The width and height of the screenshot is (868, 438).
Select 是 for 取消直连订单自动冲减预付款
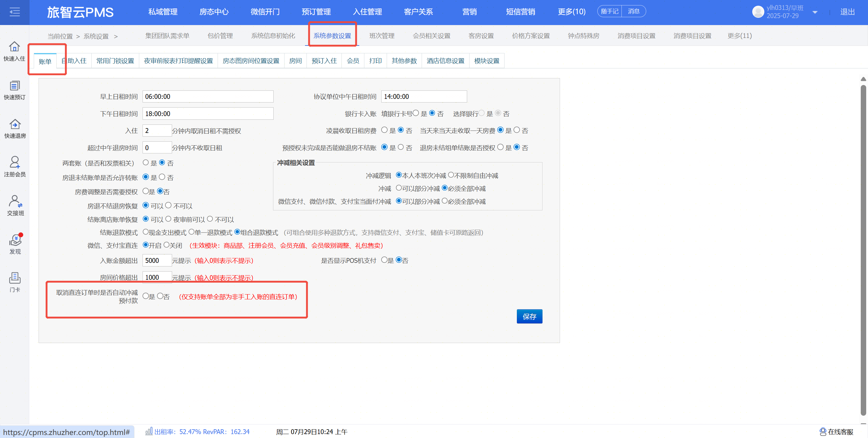pos(146,296)
